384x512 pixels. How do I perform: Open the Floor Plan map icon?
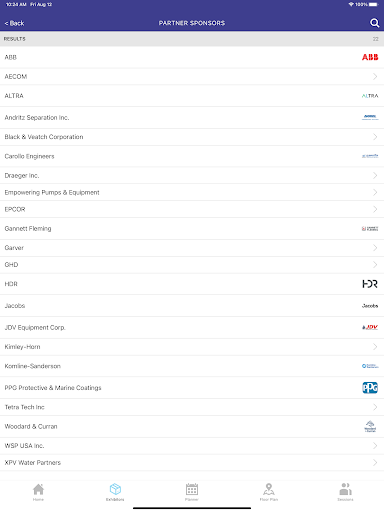point(269,489)
